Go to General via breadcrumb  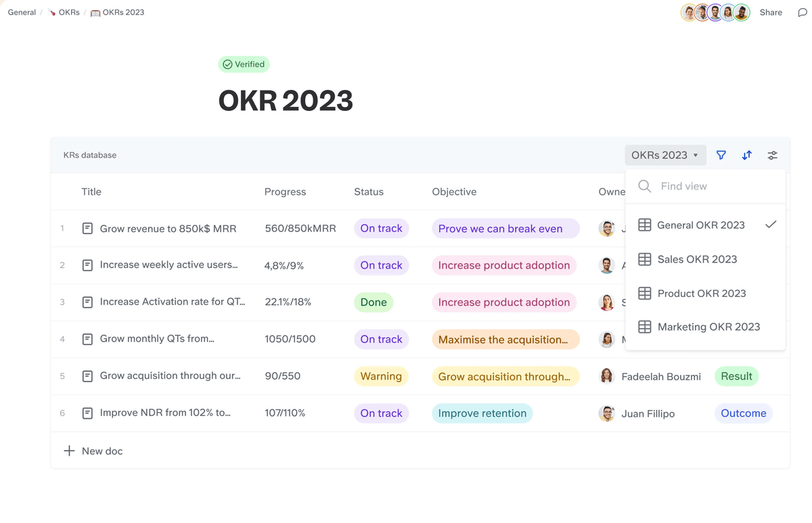[21, 12]
